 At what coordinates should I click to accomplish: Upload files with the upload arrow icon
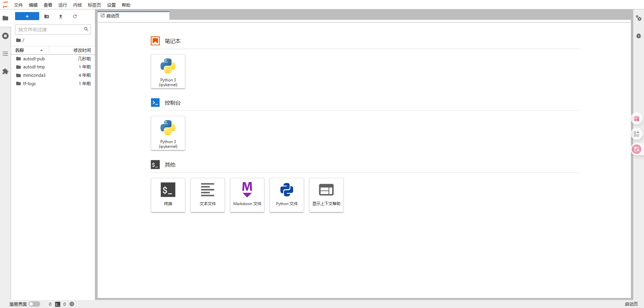(61, 16)
